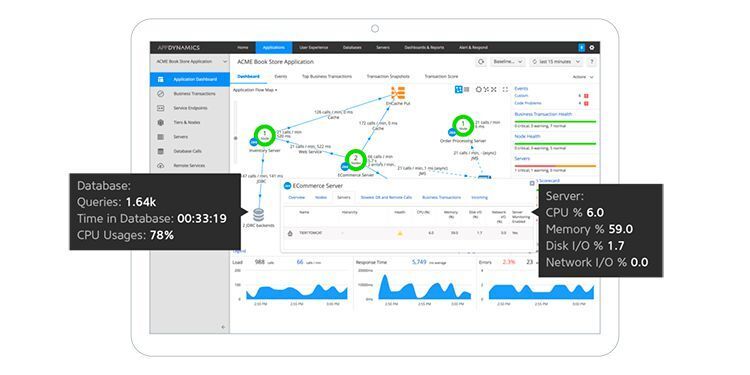
Task: Open the last 15 minutes time range
Action: click(x=557, y=62)
